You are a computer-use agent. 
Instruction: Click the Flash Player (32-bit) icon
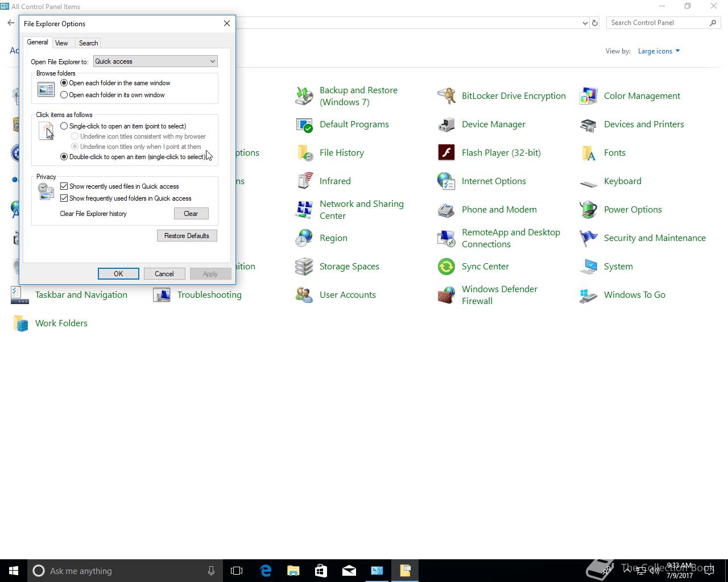pyautogui.click(x=446, y=153)
